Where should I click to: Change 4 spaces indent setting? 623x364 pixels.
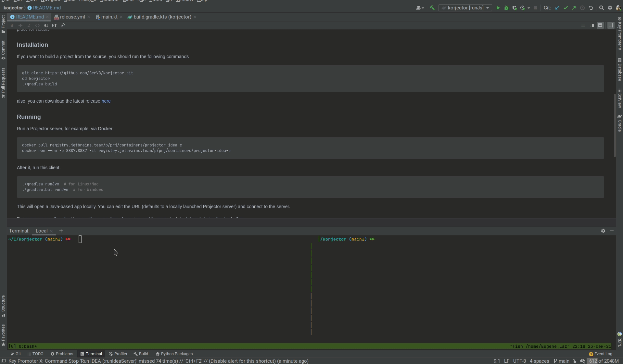pos(539,361)
